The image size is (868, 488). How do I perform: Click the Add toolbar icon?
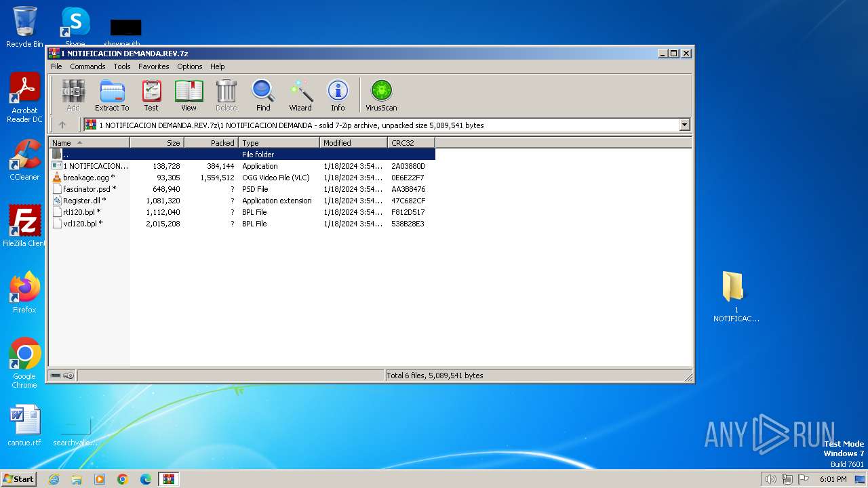73,95
